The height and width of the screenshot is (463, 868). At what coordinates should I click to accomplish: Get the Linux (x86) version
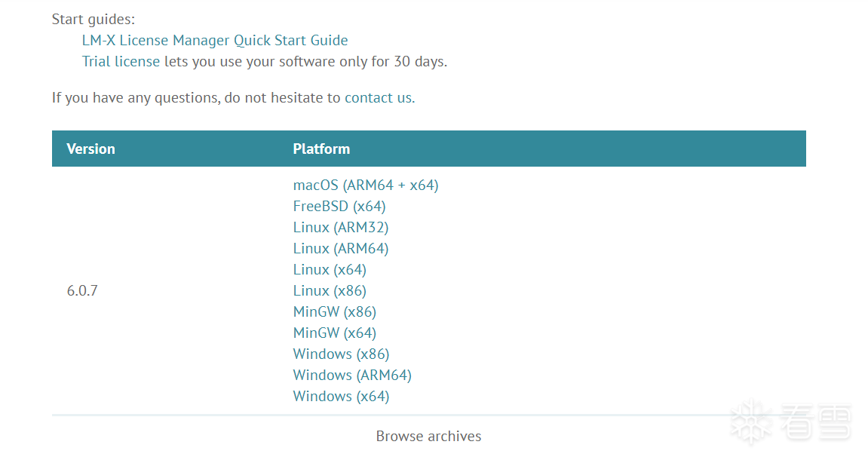[x=330, y=290]
